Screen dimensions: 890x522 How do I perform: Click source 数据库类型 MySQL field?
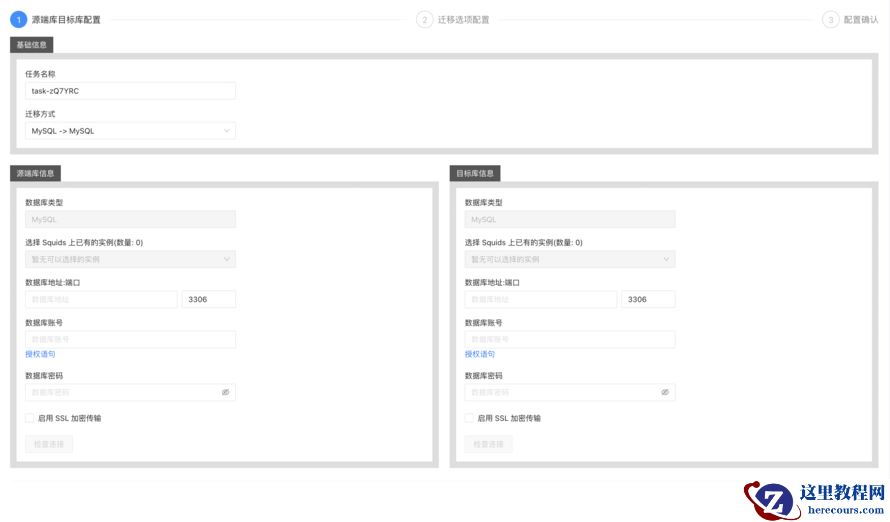click(x=131, y=220)
